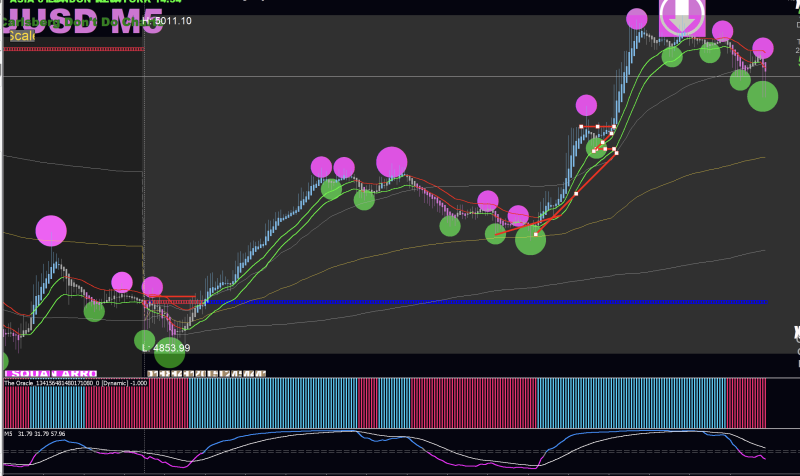Select the red dotted line under Scale
The width and height of the screenshot is (800, 476).
[73, 49]
